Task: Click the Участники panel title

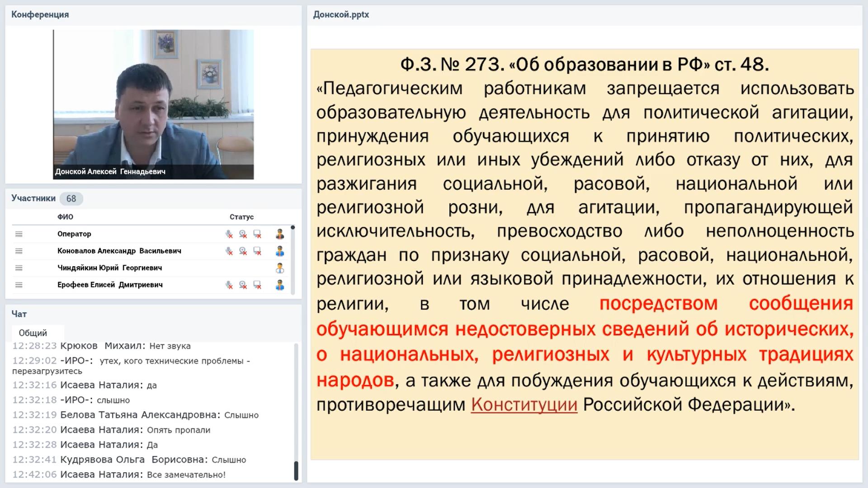Action: (33, 198)
